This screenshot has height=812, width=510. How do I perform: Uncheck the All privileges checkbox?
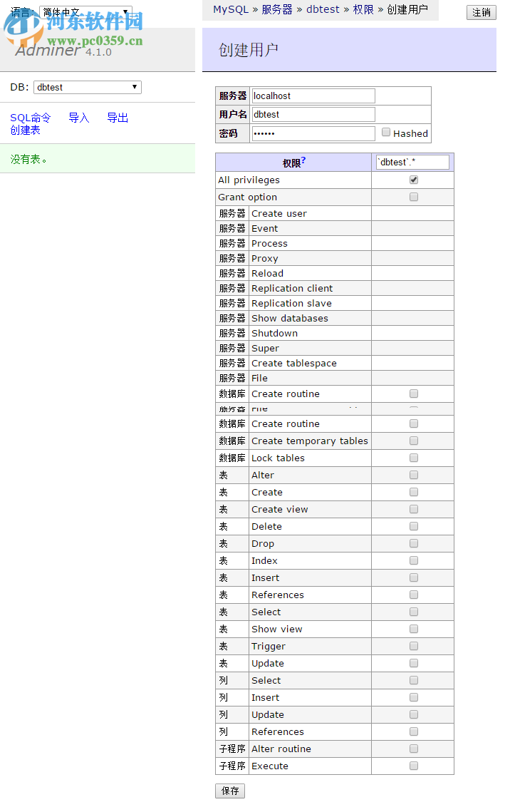[x=413, y=180]
